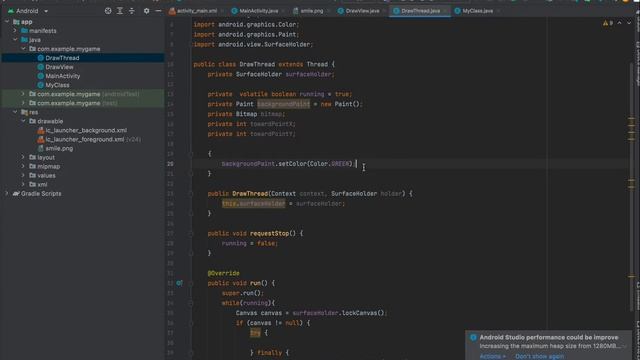Expand the manifests folder
640x360 pixels.
tap(15, 31)
